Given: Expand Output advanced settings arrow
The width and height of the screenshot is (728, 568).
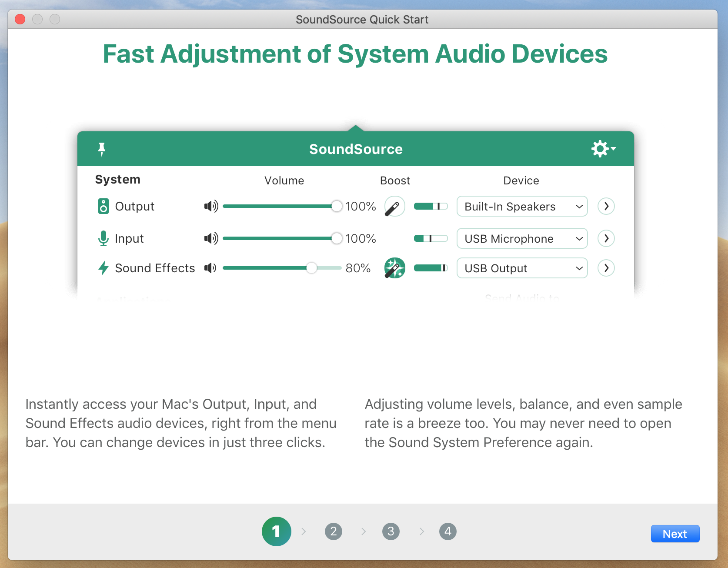Looking at the screenshot, I should tap(606, 206).
